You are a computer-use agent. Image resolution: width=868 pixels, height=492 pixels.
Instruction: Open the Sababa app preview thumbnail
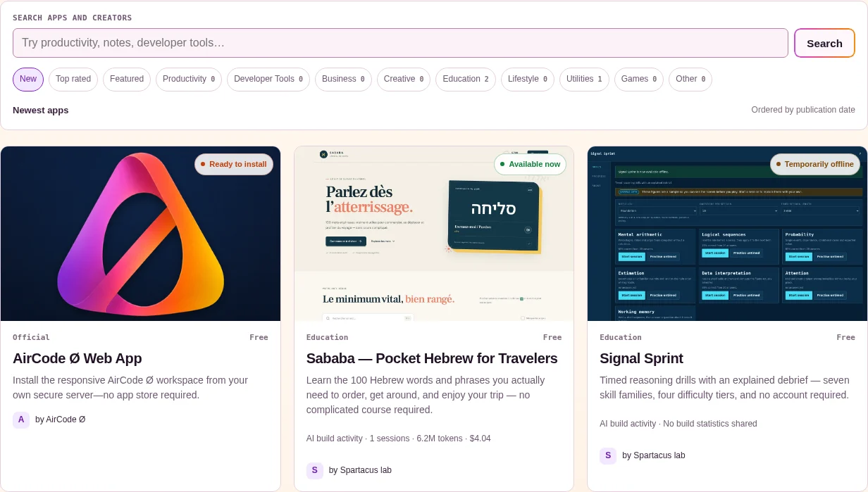[x=434, y=234]
